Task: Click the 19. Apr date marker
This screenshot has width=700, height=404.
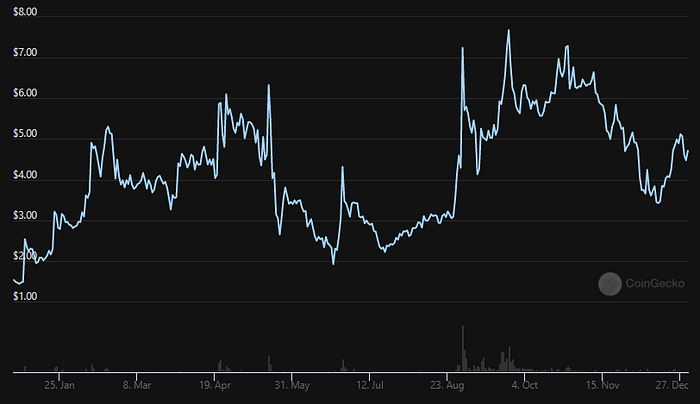Action: click(x=217, y=384)
